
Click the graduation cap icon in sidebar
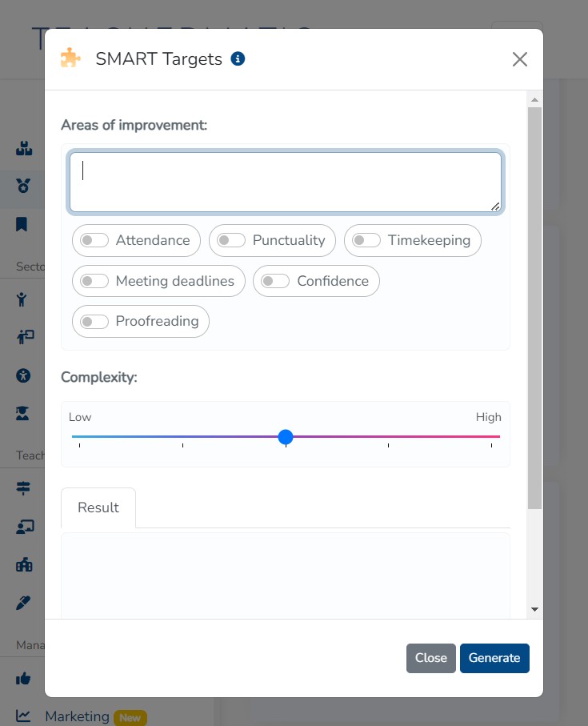23,413
